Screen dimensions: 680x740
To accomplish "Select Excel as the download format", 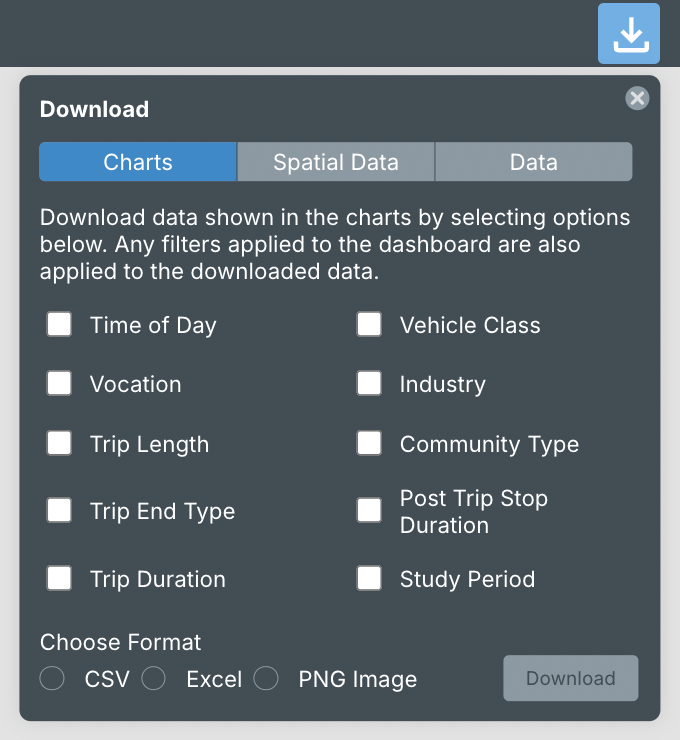I will (154, 679).
